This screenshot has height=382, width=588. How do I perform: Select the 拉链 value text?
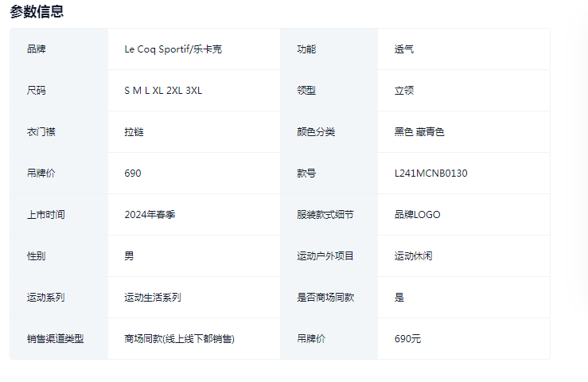coord(134,132)
